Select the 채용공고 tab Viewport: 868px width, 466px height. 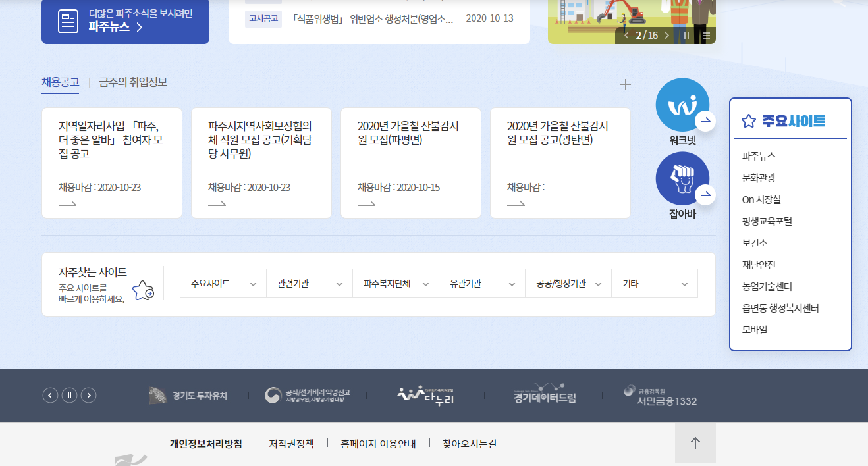60,83
